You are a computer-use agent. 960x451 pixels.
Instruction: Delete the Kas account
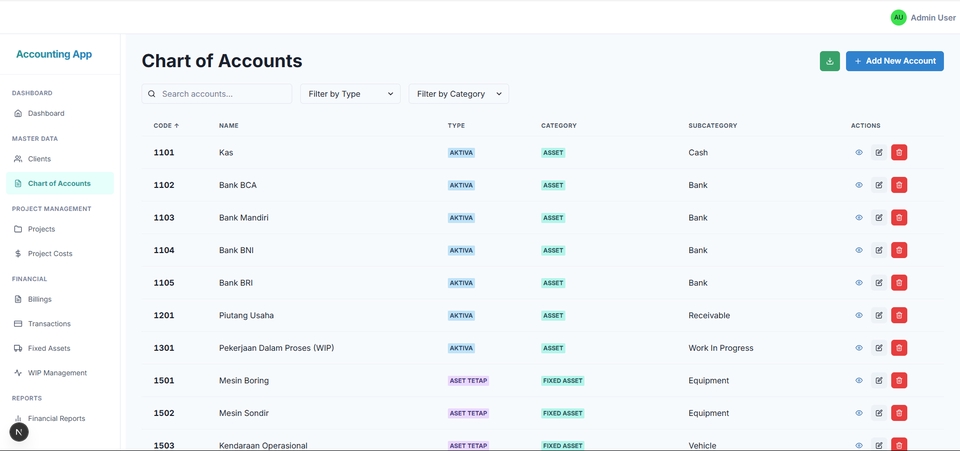click(x=899, y=152)
